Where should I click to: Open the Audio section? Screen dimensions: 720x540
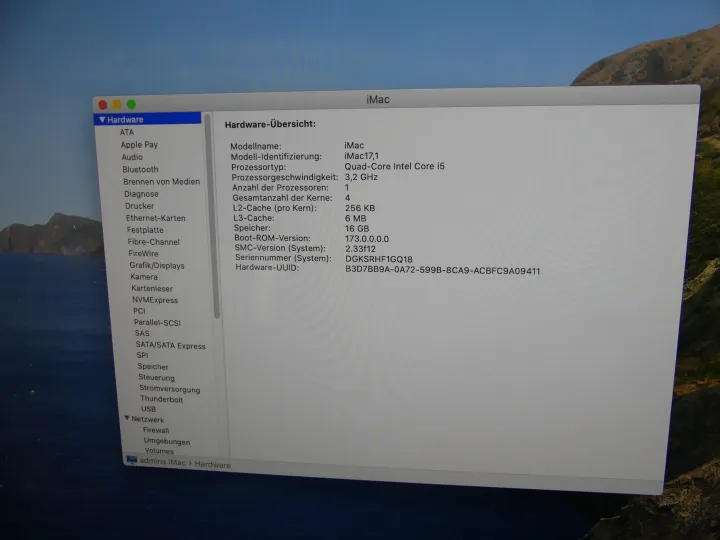pos(132,157)
